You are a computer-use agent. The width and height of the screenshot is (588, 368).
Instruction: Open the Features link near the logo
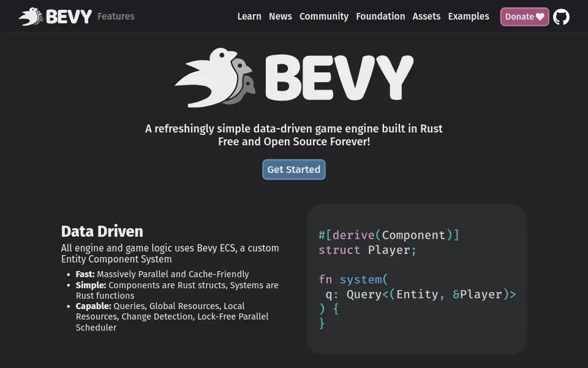click(x=116, y=16)
